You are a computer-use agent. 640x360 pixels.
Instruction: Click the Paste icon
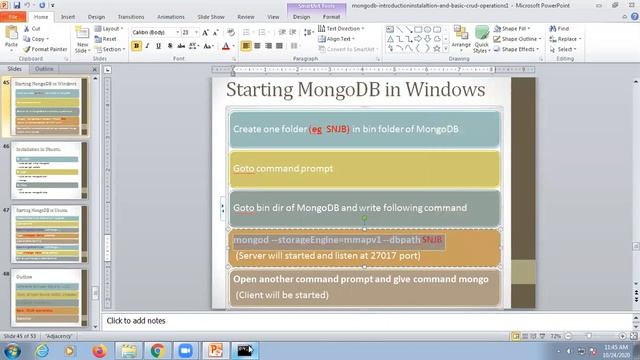(11, 33)
